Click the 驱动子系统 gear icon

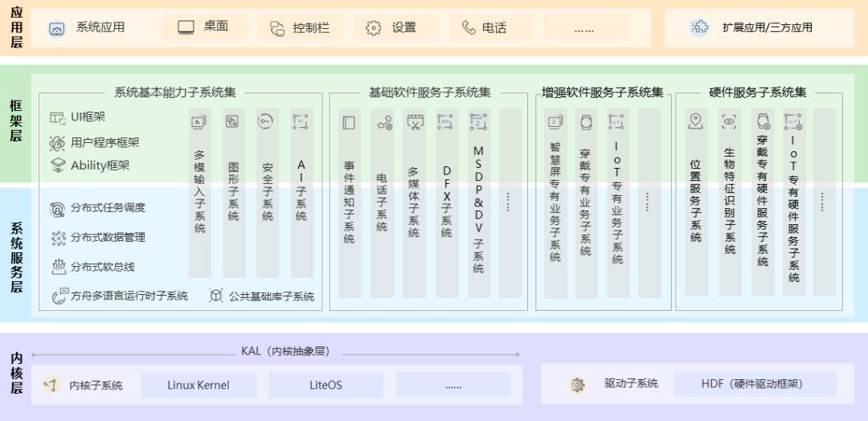click(577, 385)
